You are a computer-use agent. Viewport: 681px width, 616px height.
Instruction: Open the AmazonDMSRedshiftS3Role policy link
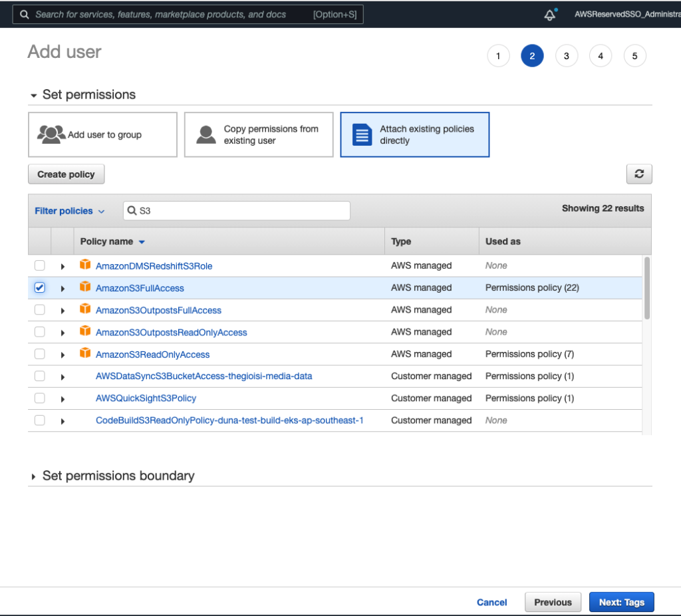[154, 266]
